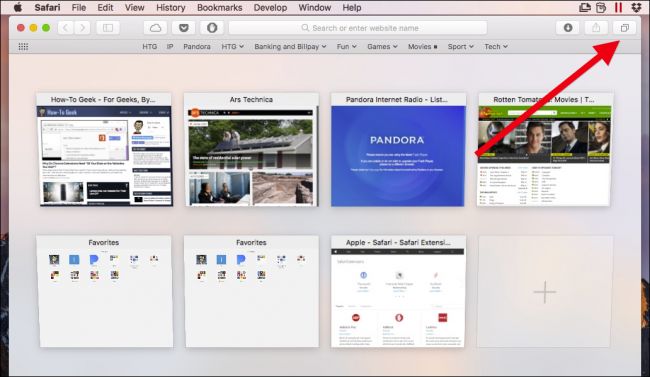
Task: Open the Movies bookmarks folder
Action: click(422, 46)
